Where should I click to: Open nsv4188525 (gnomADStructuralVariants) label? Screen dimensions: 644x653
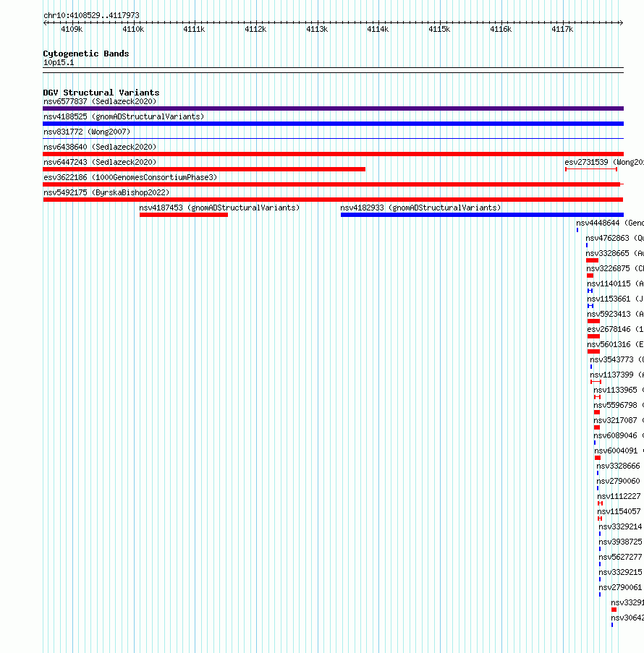124,116
